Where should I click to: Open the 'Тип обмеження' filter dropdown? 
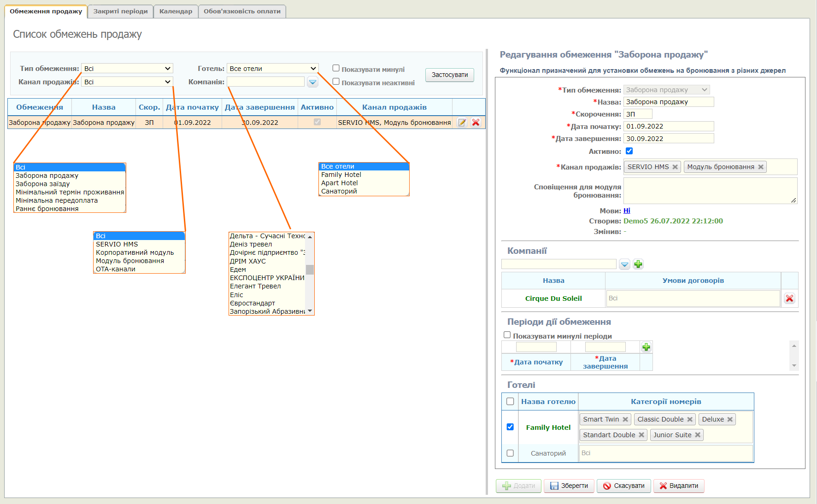pyautogui.click(x=127, y=69)
